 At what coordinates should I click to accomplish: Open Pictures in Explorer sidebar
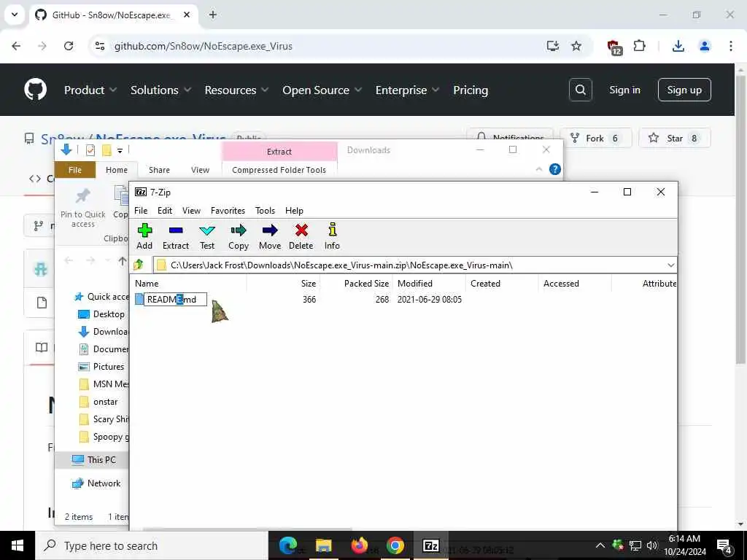tap(101, 367)
